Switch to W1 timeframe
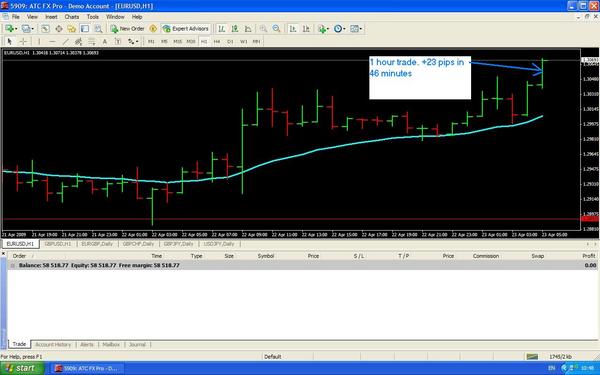This screenshot has width=600, height=375. [x=243, y=41]
